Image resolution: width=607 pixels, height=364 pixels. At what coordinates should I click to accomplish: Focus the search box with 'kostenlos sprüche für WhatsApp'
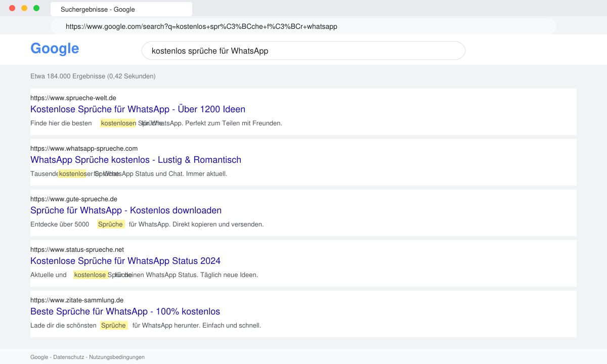[303, 51]
